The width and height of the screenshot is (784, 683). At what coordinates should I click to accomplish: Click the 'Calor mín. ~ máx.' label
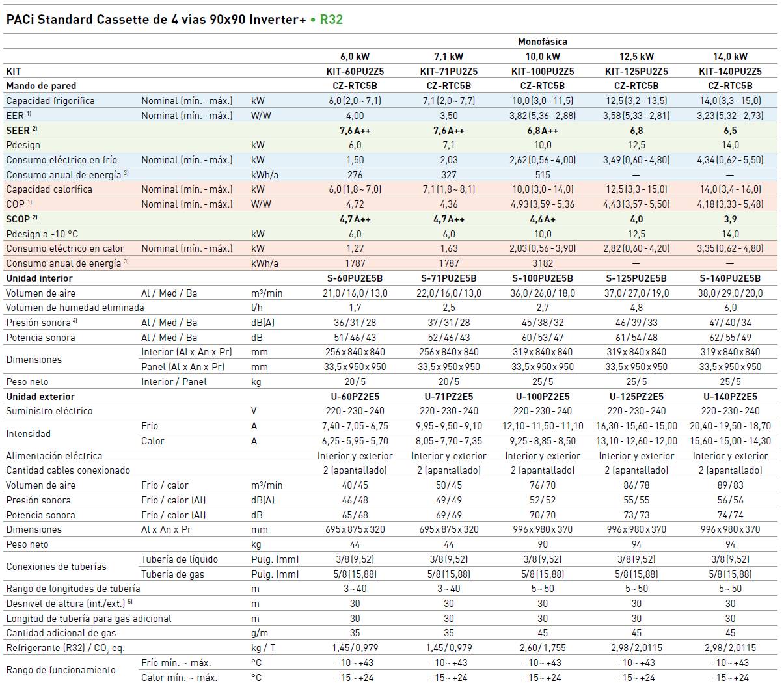[x=179, y=678]
